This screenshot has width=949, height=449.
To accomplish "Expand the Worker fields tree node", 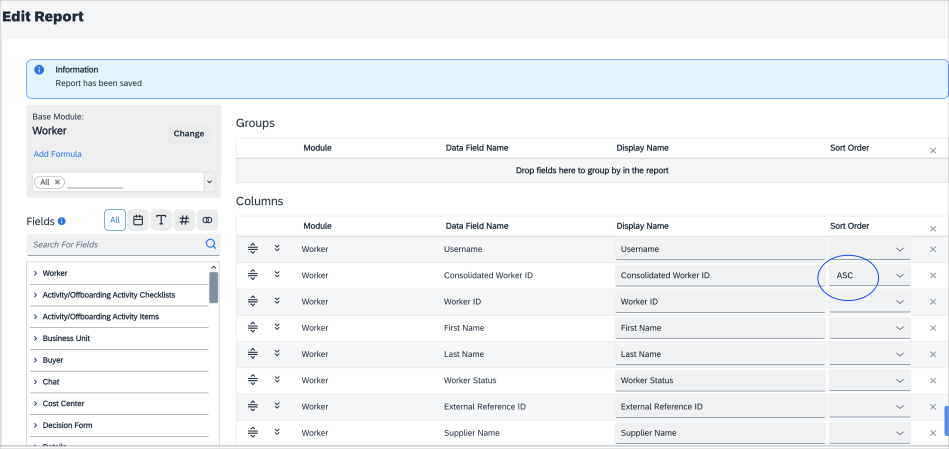I will point(35,274).
